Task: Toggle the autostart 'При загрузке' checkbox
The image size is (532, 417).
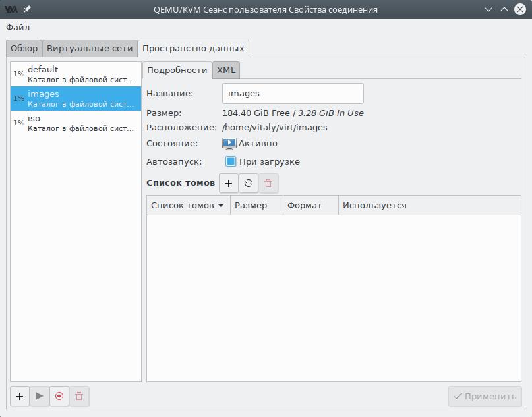Action: [231, 161]
